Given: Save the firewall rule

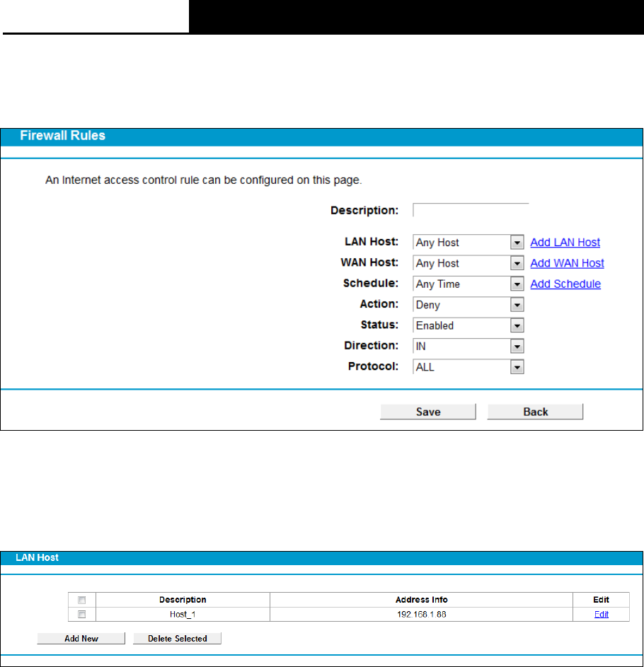Looking at the screenshot, I should point(428,412).
